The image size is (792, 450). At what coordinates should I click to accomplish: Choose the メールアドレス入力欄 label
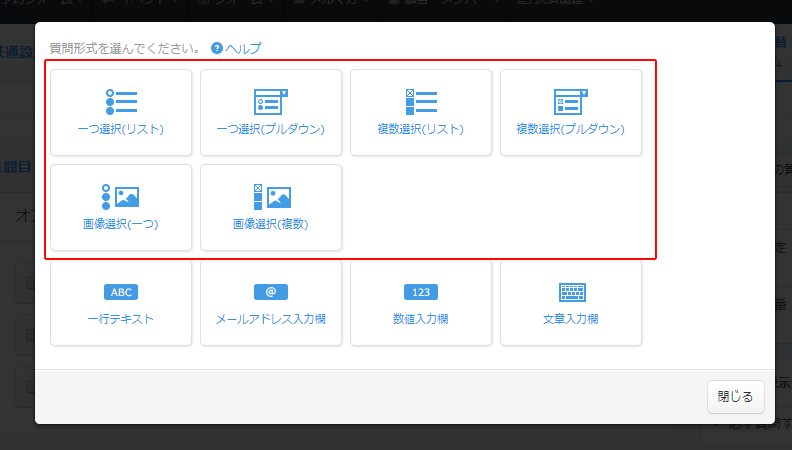[x=270, y=319]
